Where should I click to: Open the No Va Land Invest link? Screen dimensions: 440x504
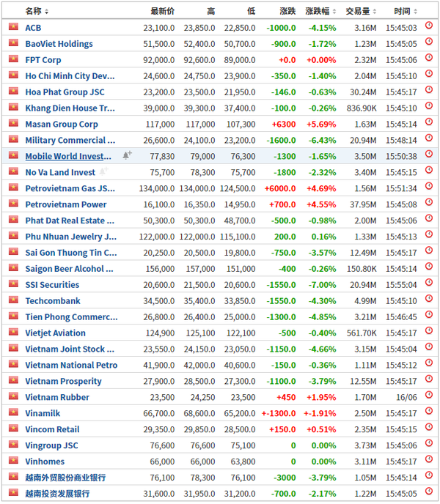pyautogui.click(x=60, y=172)
